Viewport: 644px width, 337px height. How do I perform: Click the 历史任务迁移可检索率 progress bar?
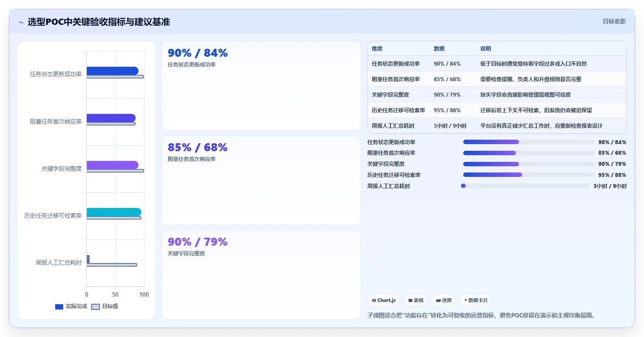(529, 175)
